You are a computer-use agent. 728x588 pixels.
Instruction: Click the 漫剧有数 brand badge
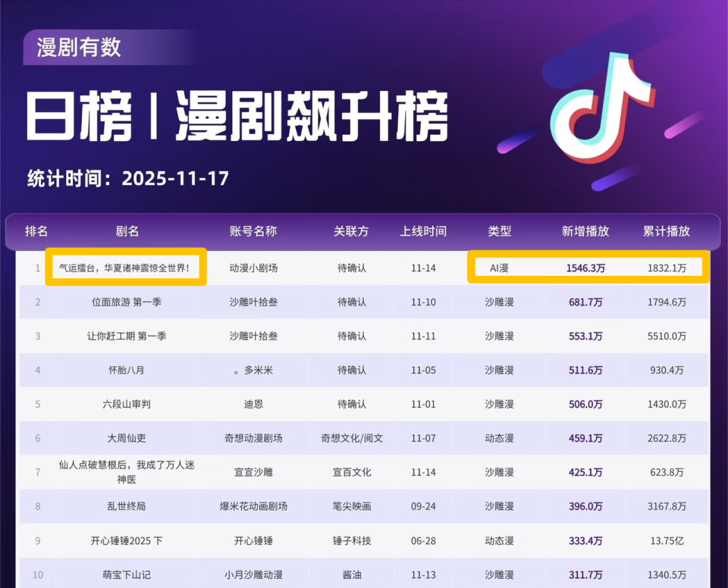[79, 47]
